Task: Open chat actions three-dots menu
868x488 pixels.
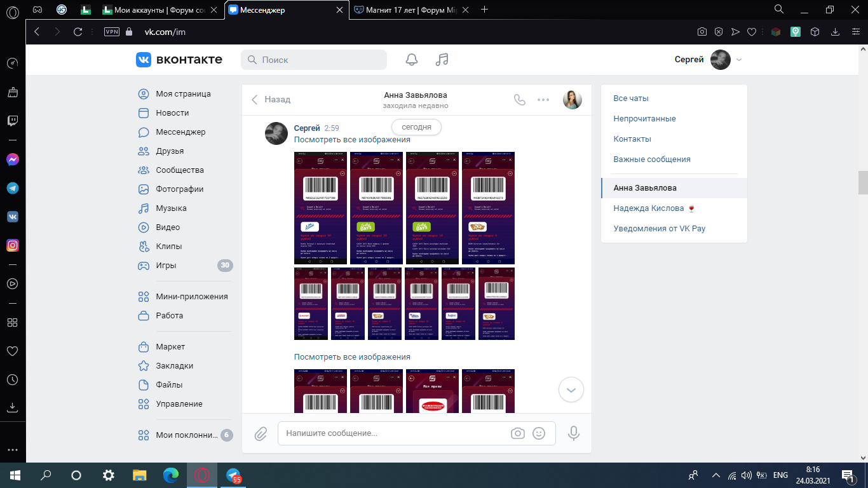Action: pos(543,100)
